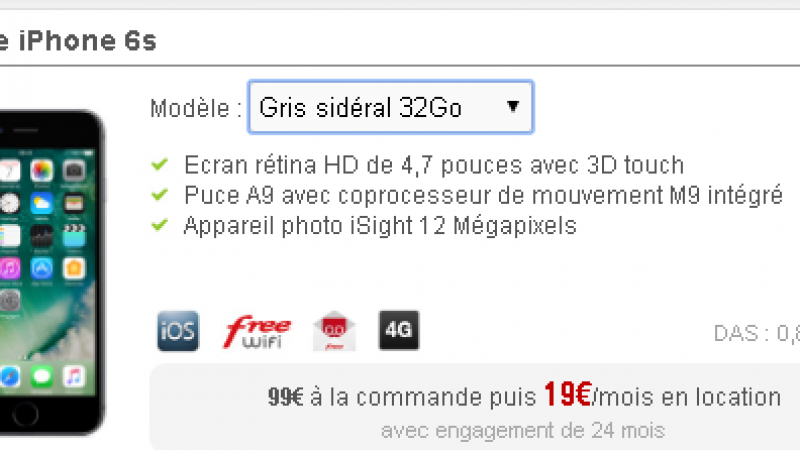
Task: Click the Photos app icon on the iPhone screen
Action: [42, 171]
